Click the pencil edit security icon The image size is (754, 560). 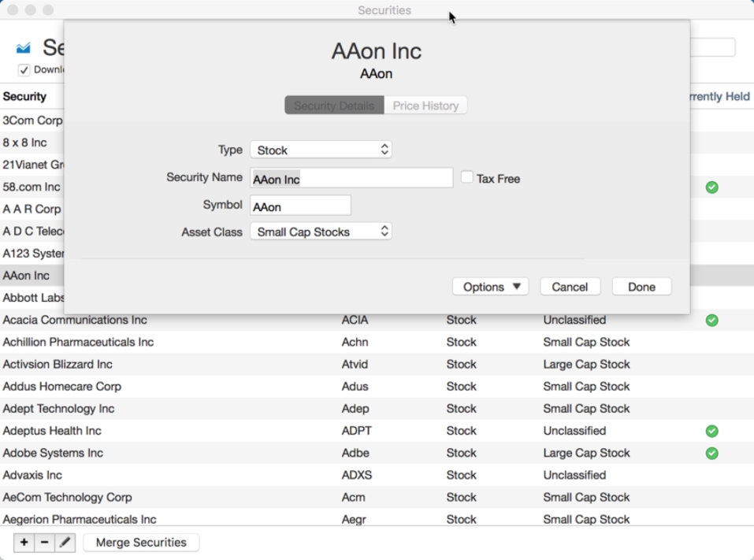click(x=65, y=543)
